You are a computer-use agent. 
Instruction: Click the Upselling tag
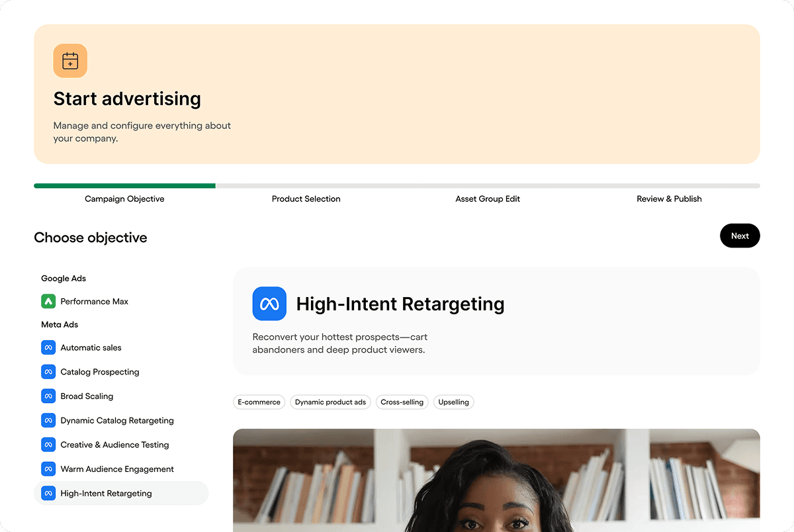tap(454, 402)
